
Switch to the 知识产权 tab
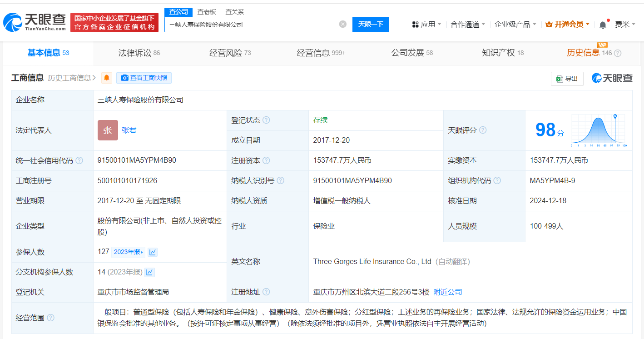pos(503,53)
